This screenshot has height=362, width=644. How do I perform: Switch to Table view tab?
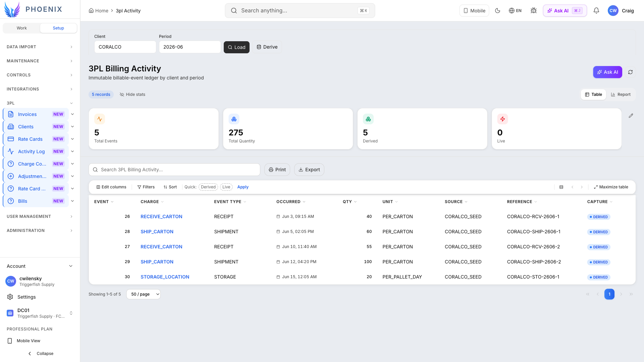point(593,95)
